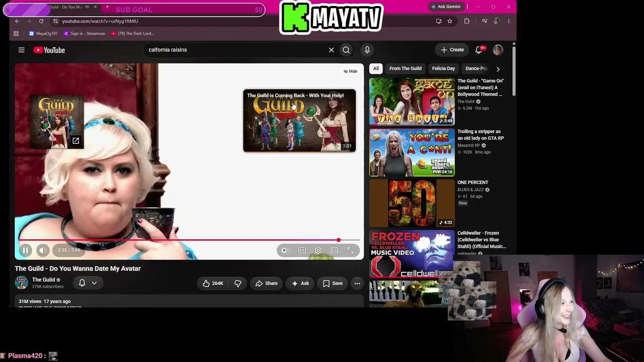
Task: Open the Game On video thumbnail
Action: point(412,101)
